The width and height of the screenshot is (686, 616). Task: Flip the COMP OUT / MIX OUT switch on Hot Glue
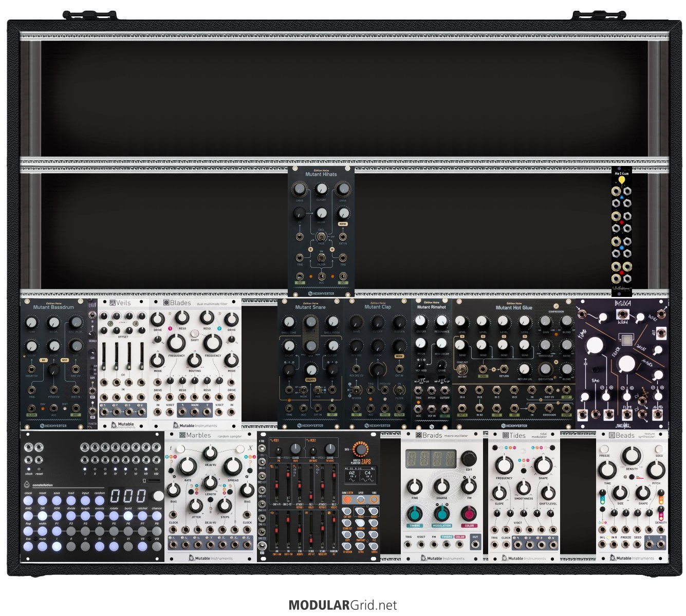[x=462, y=370]
